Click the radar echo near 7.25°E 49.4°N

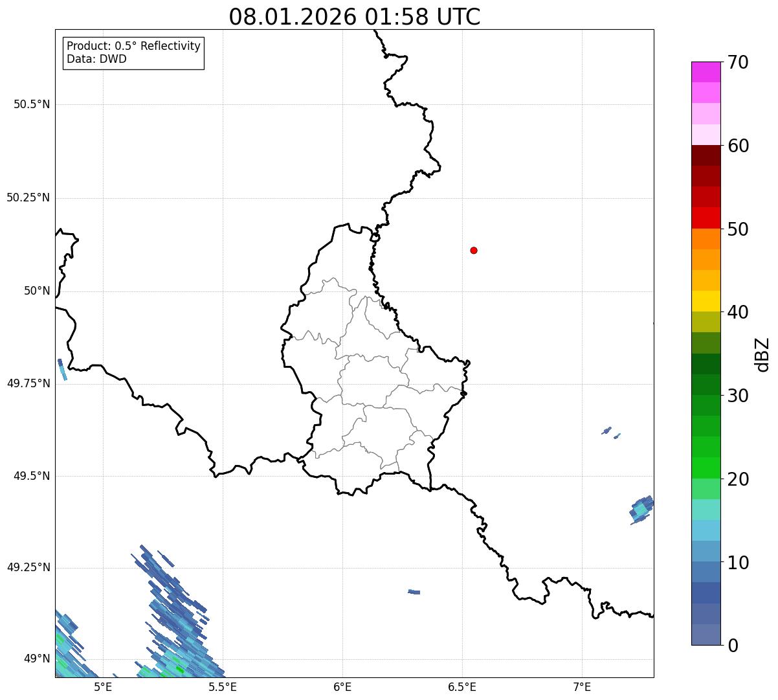(641, 510)
